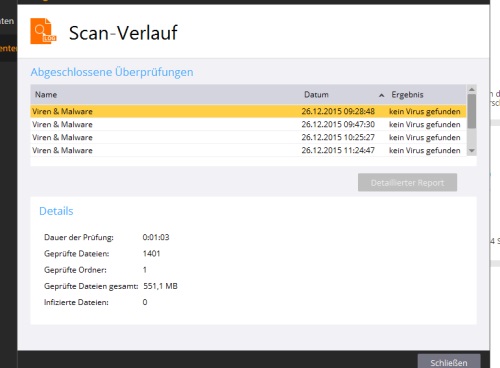Select the scan from 26.12.2015 09:28:48
This screenshot has width=500, height=368.
coord(248,111)
